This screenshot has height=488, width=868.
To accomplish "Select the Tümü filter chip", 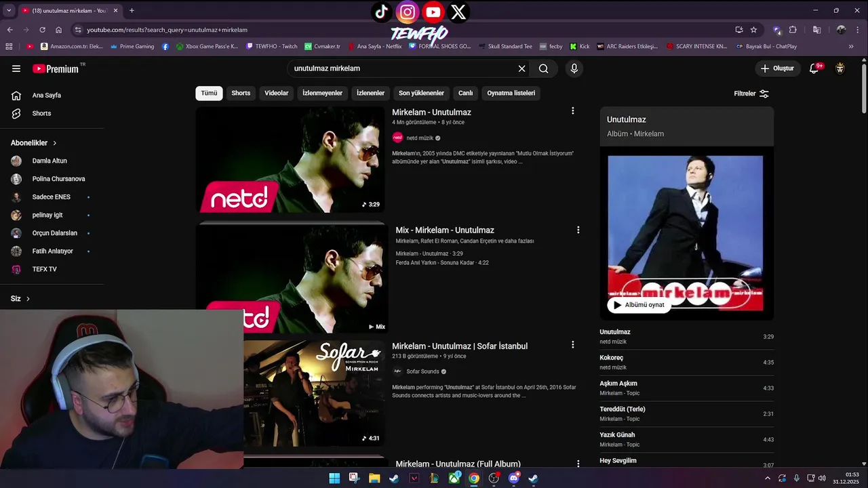I will (x=209, y=93).
